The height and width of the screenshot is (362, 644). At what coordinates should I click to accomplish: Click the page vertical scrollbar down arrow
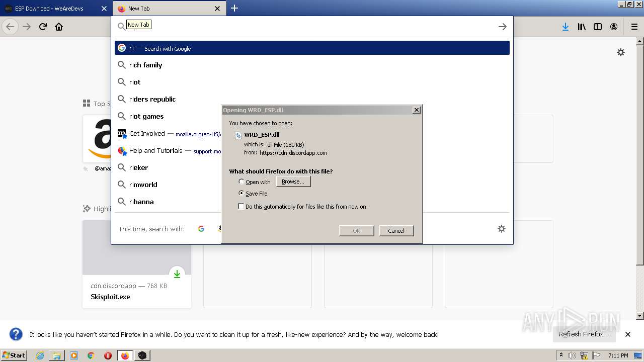click(x=640, y=316)
